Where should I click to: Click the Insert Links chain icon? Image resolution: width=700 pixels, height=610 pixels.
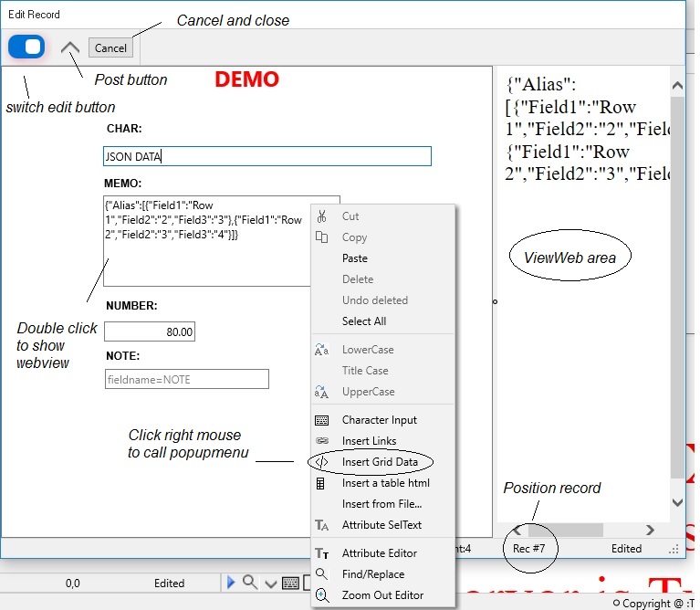(x=321, y=441)
